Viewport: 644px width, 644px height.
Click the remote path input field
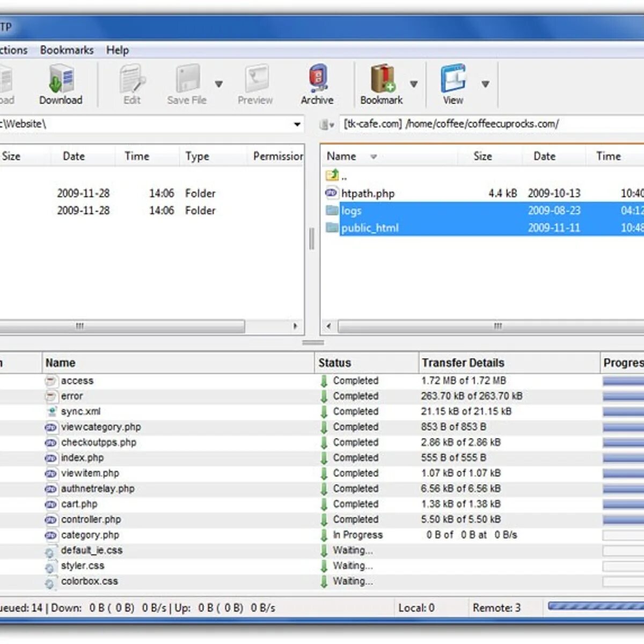click(491, 124)
